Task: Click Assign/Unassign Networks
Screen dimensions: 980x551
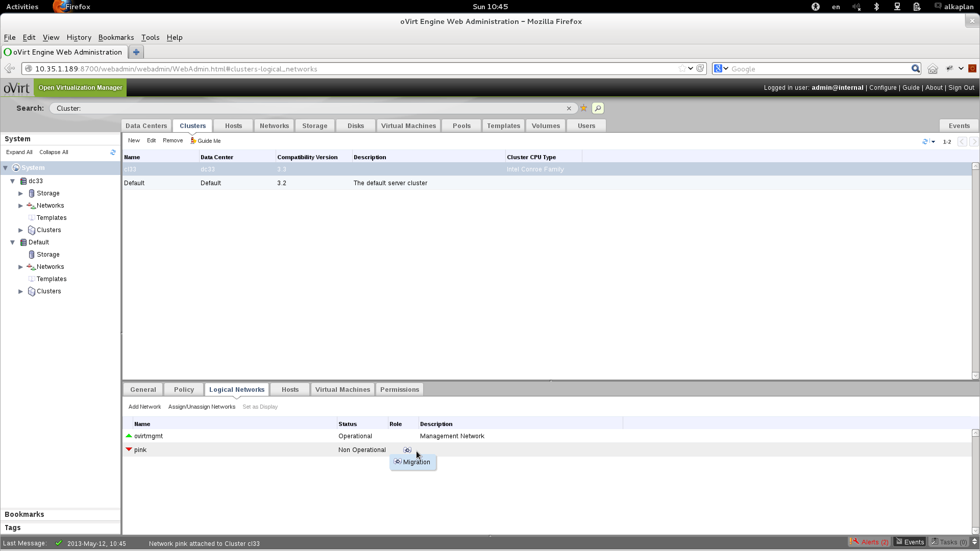Action: coord(202,407)
